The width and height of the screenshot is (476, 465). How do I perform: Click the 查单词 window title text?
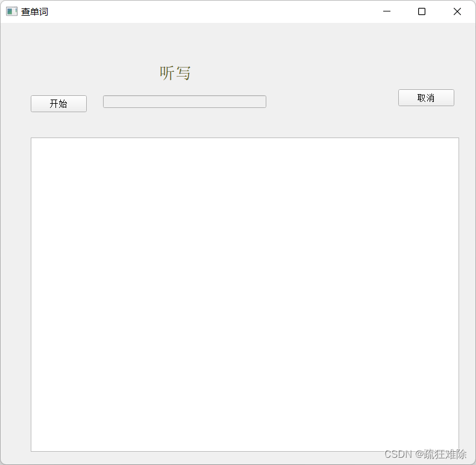(34, 11)
